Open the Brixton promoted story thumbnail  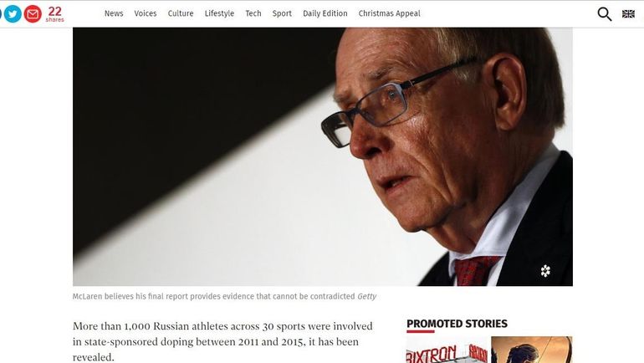[447, 350]
